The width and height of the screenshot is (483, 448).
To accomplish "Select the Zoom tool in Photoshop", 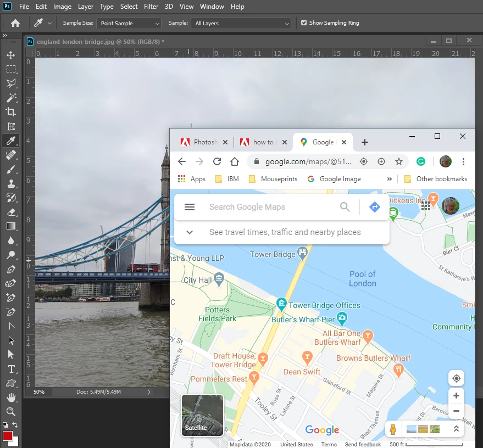I will coord(11,412).
